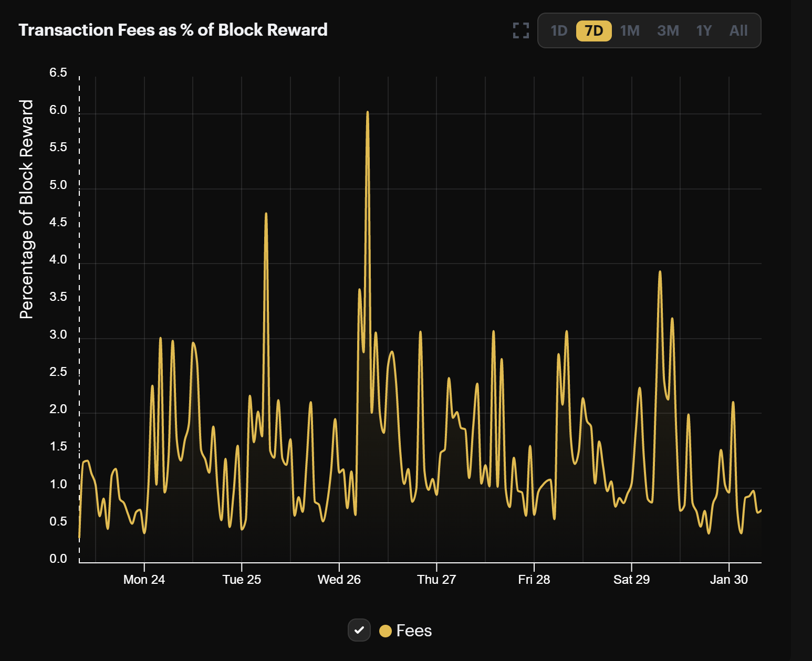Image resolution: width=812 pixels, height=661 pixels.
Task: Click the yellow Fees legend dot
Action: [x=386, y=631]
